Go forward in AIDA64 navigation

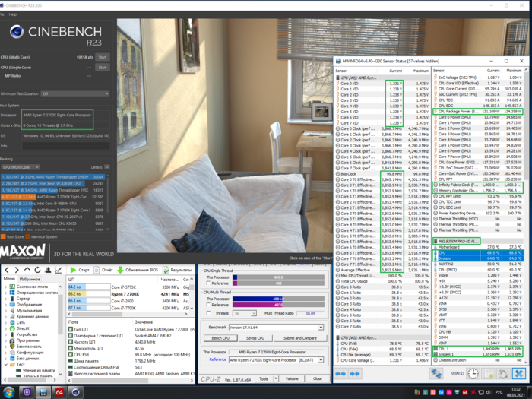(x=17, y=270)
